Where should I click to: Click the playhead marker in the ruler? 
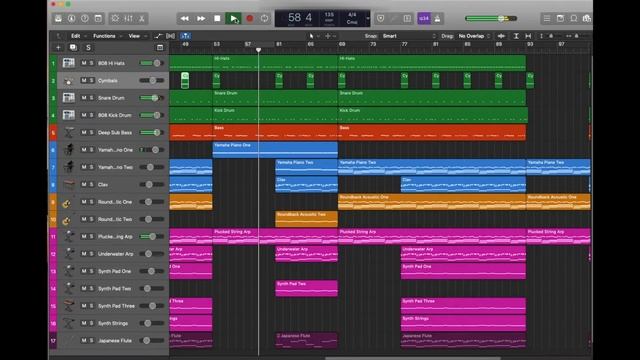click(258, 50)
